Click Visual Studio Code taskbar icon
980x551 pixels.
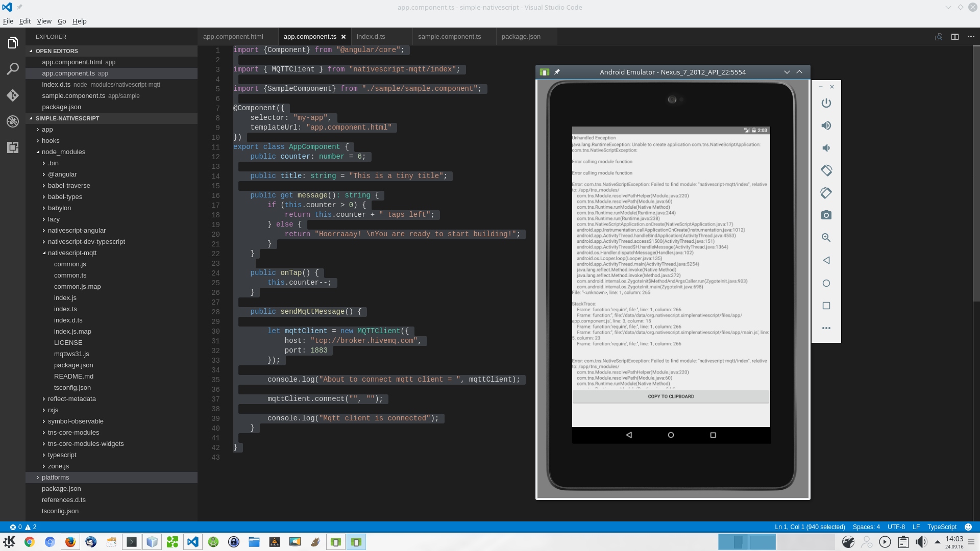click(192, 542)
